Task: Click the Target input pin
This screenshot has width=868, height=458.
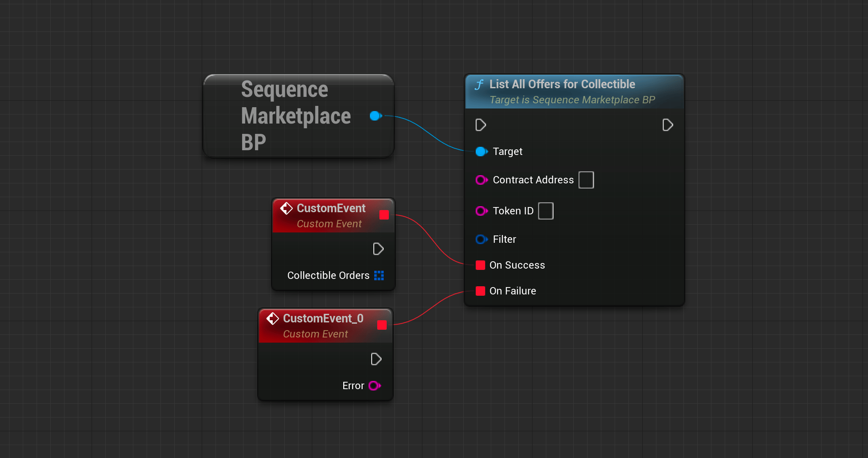Action: (481, 152)
